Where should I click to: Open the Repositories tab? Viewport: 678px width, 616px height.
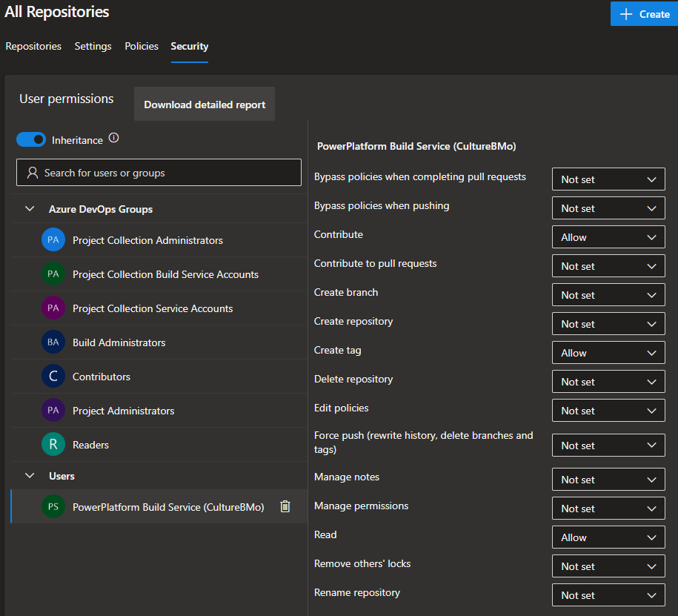[x=33, y=46]
